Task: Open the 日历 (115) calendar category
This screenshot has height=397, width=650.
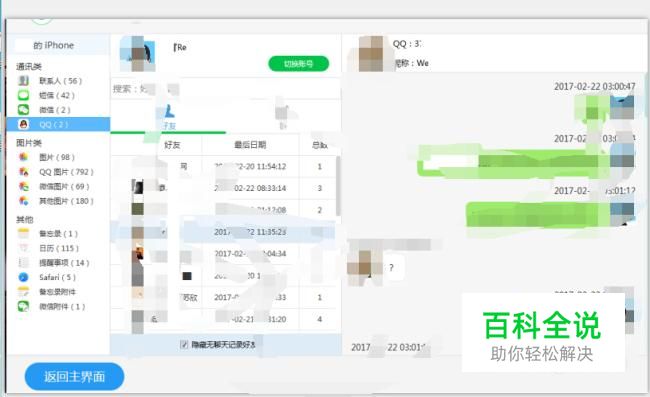Action: tap(58, 248)
